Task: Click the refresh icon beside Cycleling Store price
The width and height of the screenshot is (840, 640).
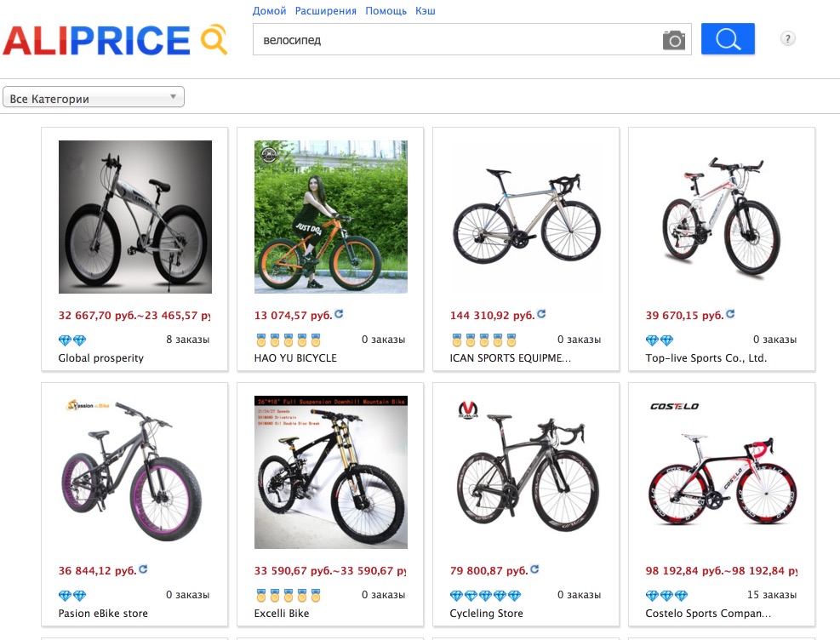Action: [x=534, y=569]
